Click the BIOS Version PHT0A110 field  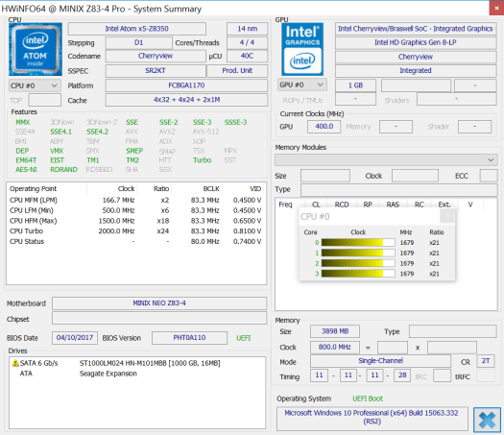[190, 338]
